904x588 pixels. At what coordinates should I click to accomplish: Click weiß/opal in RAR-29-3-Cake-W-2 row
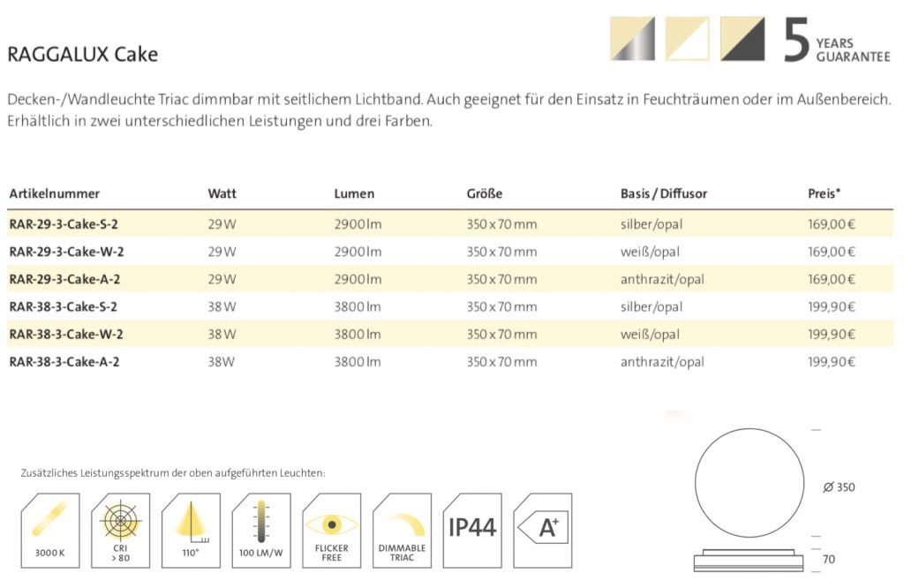point(650,253)
